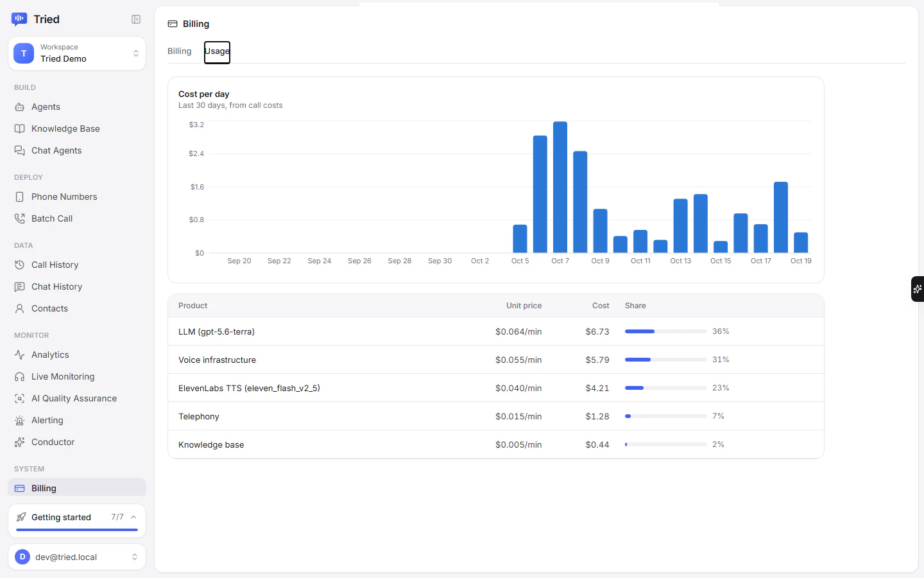Open the AI assistant floating sparkle button

point(918,289)
